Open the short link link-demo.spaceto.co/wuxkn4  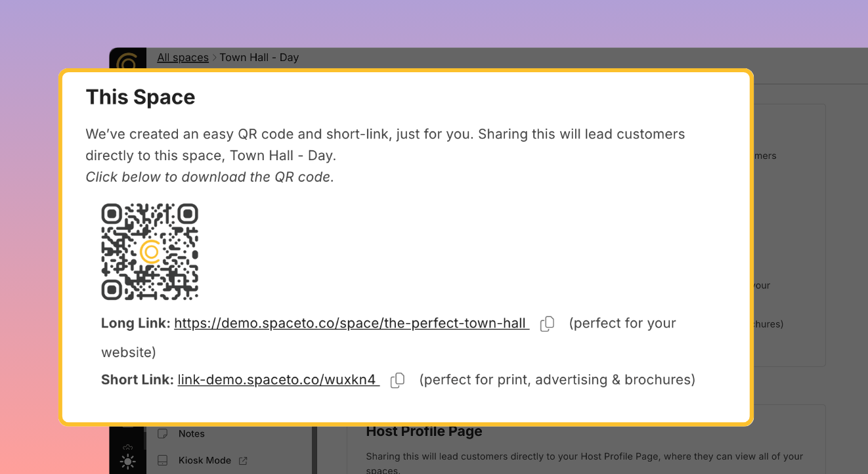(x=278, y=379)
